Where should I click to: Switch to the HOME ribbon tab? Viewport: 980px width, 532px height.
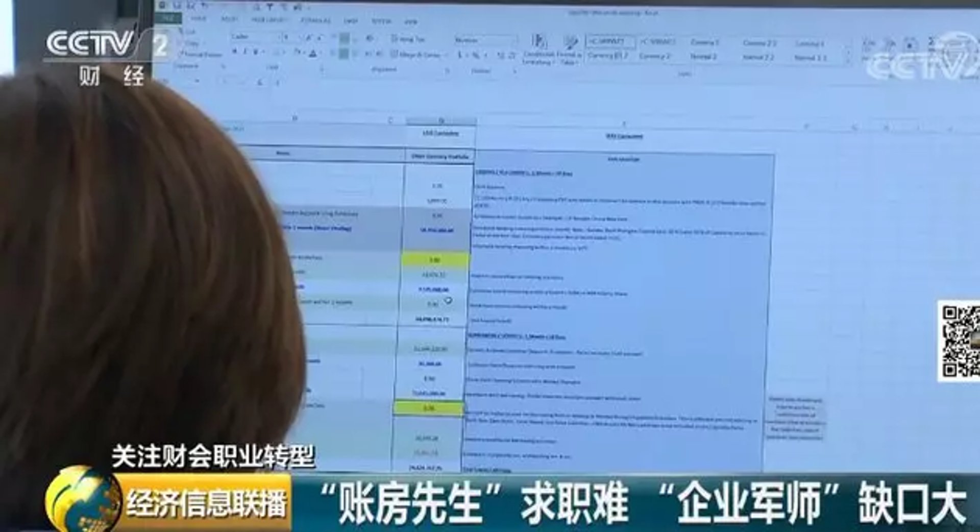(x=199, y=19)
